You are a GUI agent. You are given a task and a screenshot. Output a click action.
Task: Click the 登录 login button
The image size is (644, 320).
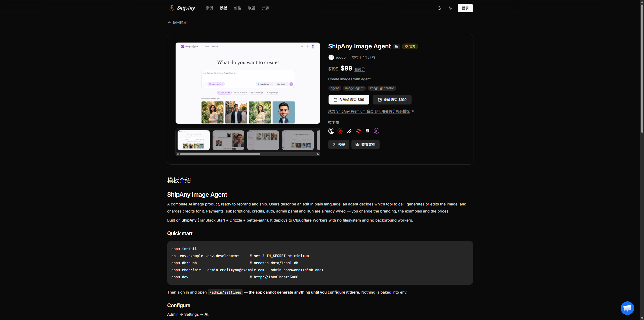[x=465, y=8]
